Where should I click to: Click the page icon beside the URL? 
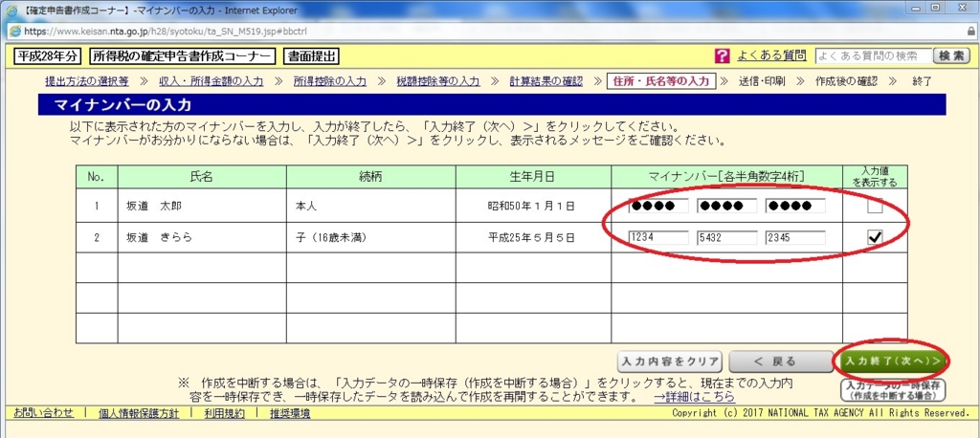(14, 31)
